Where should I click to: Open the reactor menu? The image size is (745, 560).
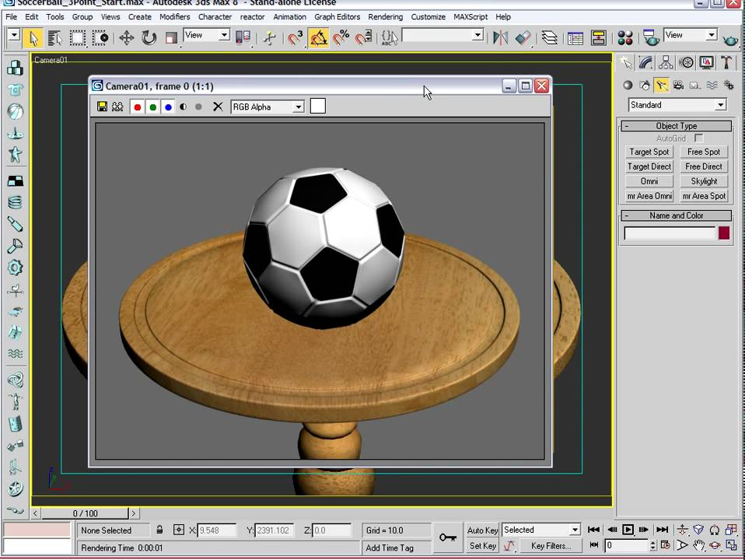(x=252, y=16)
